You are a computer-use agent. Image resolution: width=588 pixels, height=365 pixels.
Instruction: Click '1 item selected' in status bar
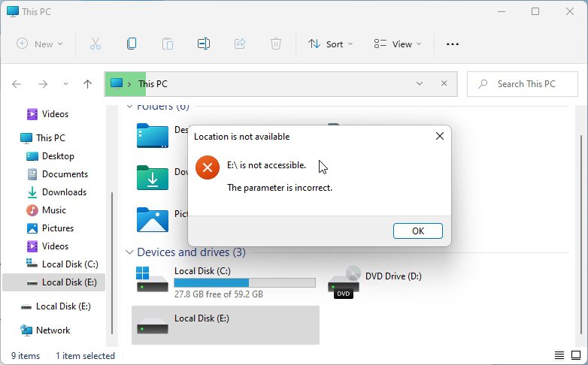85,356
